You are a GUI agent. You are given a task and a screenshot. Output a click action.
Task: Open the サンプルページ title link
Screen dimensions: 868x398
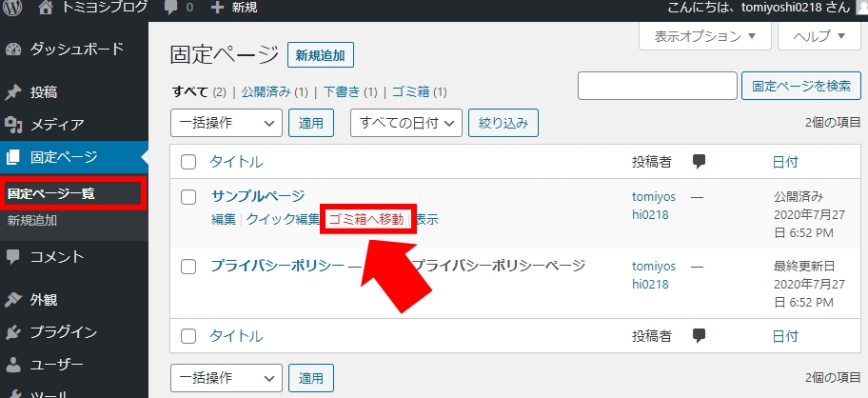click(258, 196)
